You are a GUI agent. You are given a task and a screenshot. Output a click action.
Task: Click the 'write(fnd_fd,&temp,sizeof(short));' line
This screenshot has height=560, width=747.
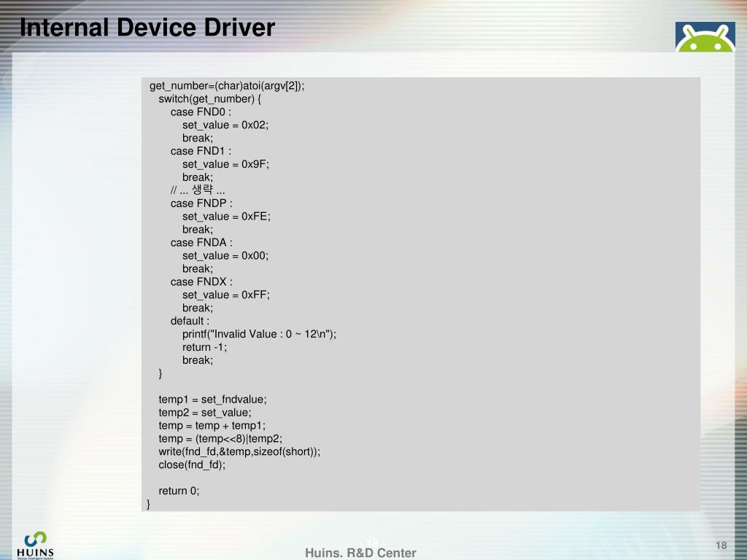click(239, 451)
